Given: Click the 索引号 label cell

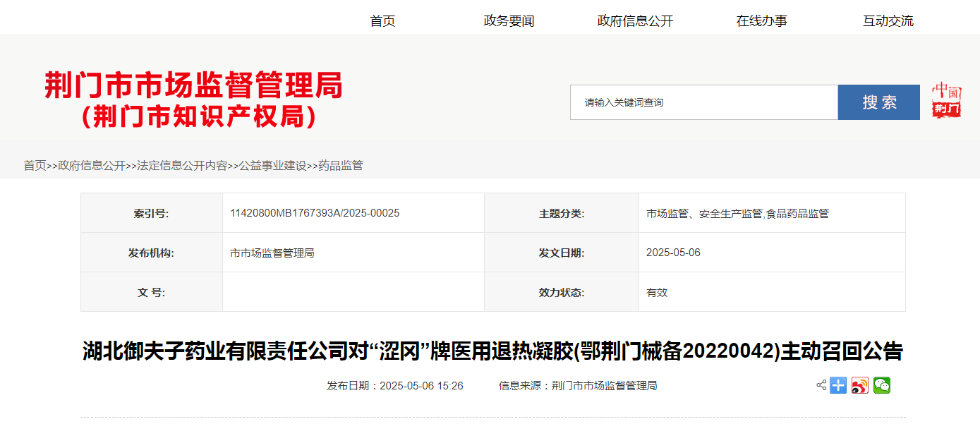Looking at the screenshot, I should coord(152,213).
